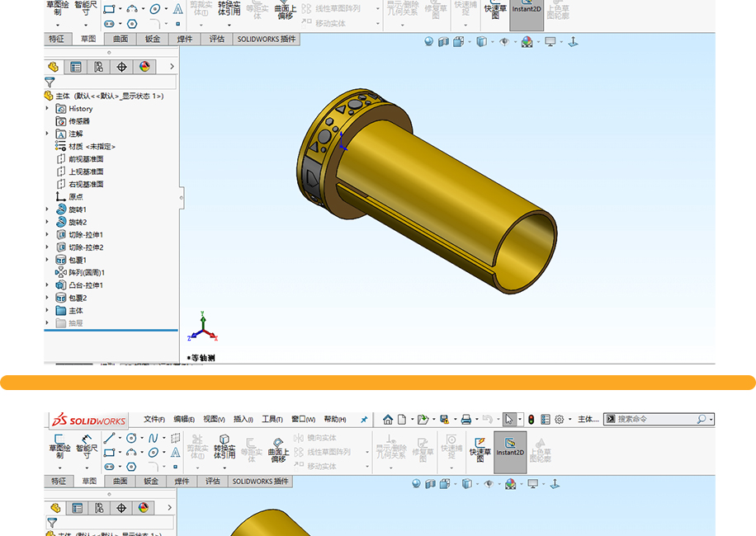Image resolution: width=756 pixels, height=536 pixels.
Task: Click 转换实体引用 icon in lower window
Action: (224, 446)
